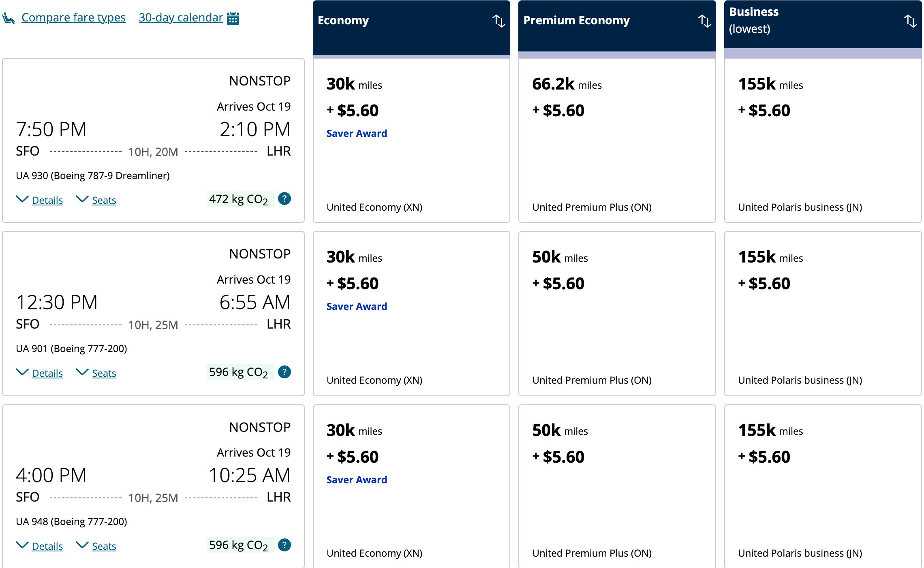Viewport: 924px width, 568px height.
Task: Expand Details for the 7:50 PM flight
Action: (x=47, y=200)
